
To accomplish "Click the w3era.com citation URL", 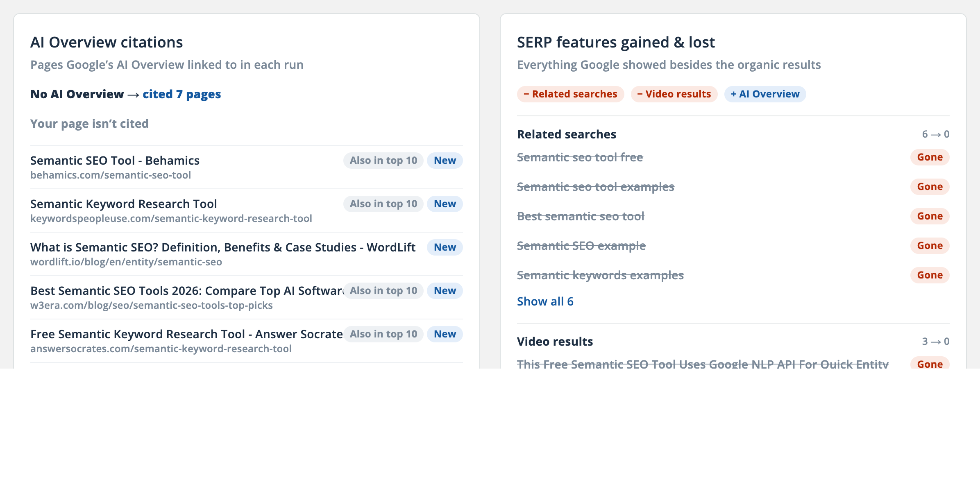I will (152, 306).
